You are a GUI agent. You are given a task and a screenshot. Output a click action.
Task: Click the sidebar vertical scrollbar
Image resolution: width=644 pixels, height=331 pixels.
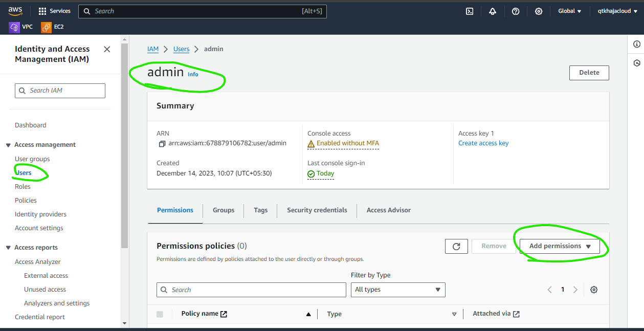pyautogui.click(x=125, y=146)
